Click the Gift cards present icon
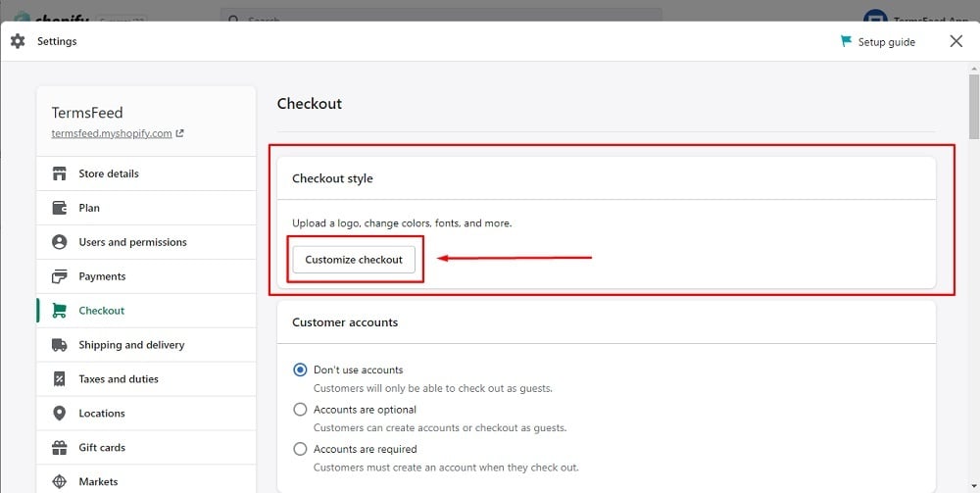 tap(60, 447)
